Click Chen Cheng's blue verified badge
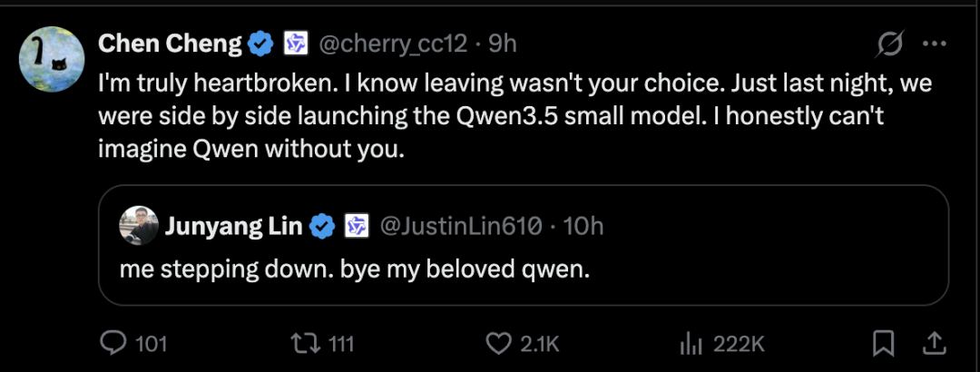The width and height of the screenshot is (980, 372). coord(262,43)
